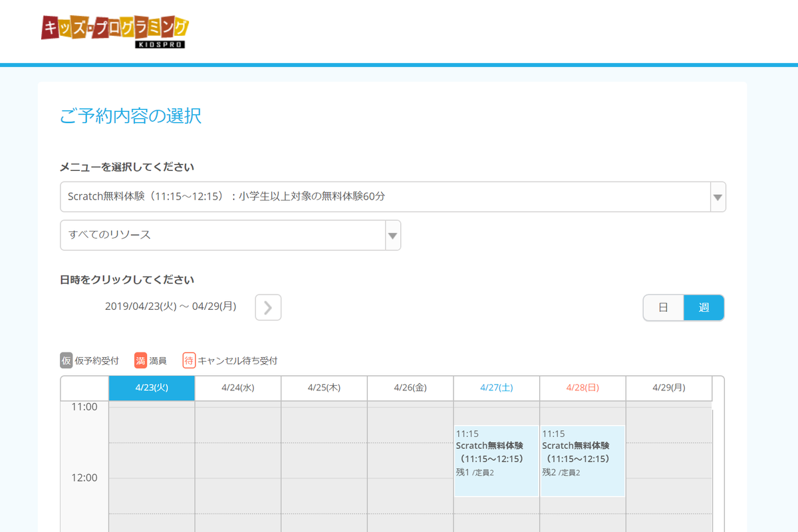Screen dimensions: 798x532
Task: Switch to 週 (week) view
Action: pos(704,308)
